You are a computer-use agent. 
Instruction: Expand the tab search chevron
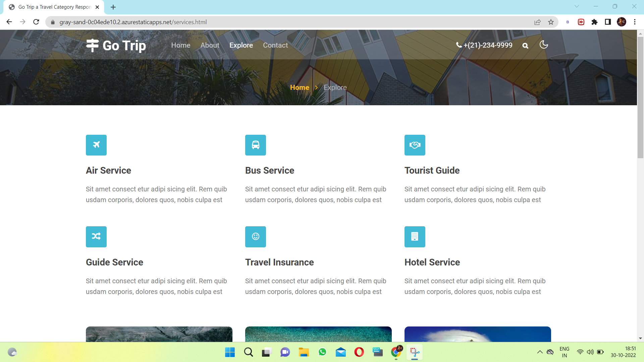[577, 6]
